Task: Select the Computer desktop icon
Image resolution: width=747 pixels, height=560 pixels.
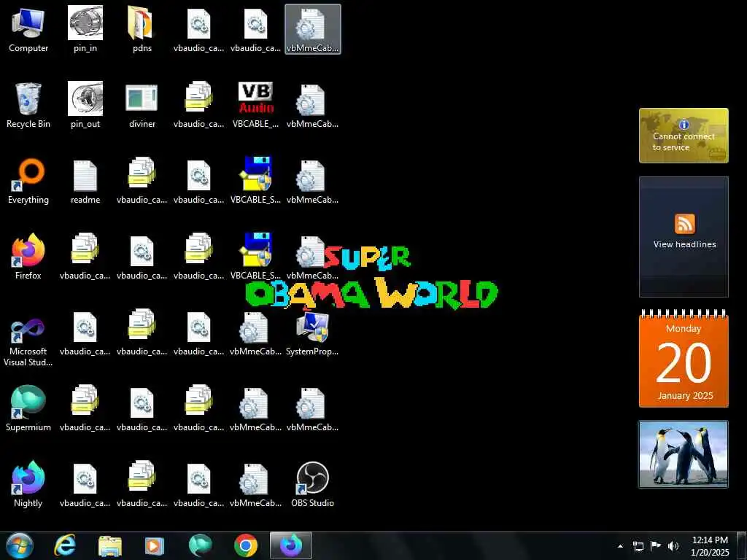Action: pos(28,29)
